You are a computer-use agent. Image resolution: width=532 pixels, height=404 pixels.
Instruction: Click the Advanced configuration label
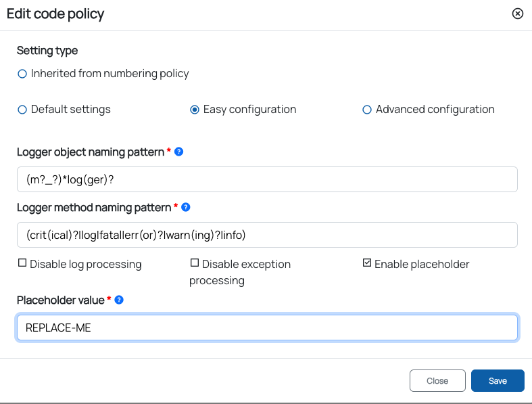tap(435, 110)
